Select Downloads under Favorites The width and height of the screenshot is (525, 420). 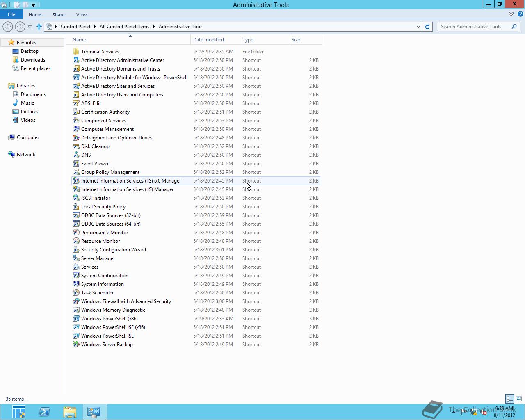[33, 60]
